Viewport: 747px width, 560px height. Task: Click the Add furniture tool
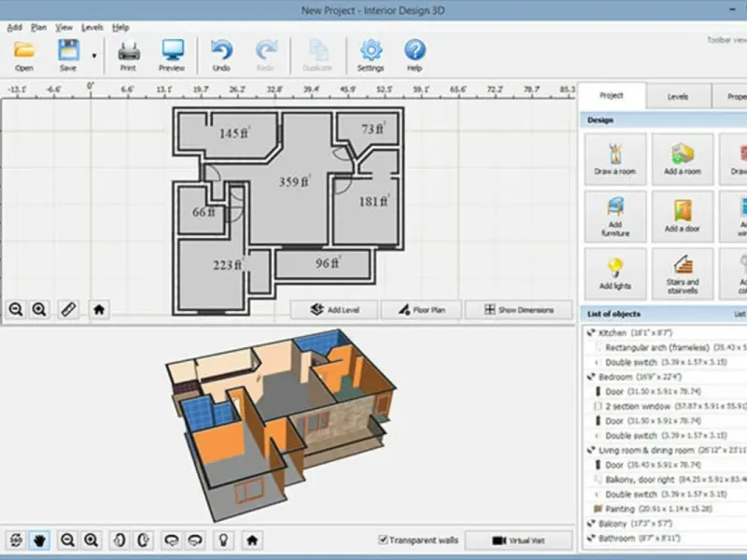615,217
